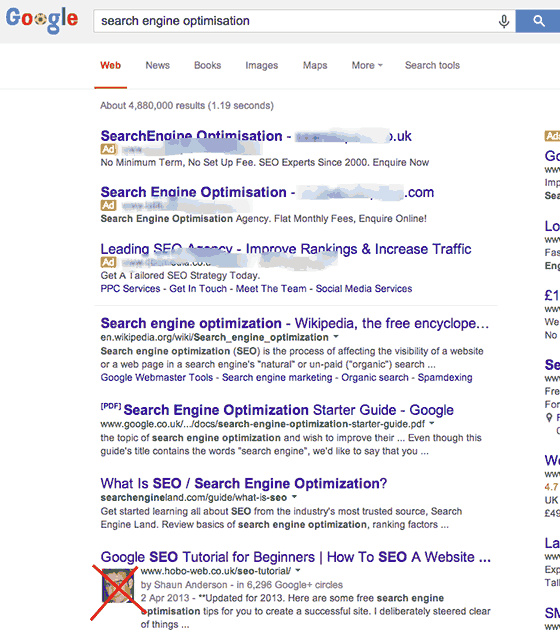Click Shaun Anderson's crossed-out author photo
This screenshot has height=634, width=560.
coord(118,585)
